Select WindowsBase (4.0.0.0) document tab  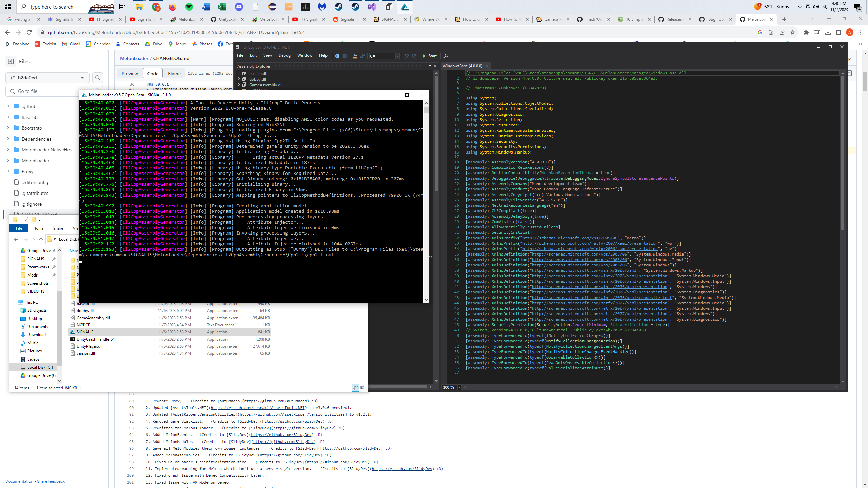pyautogui.click(x=462, y=66)
